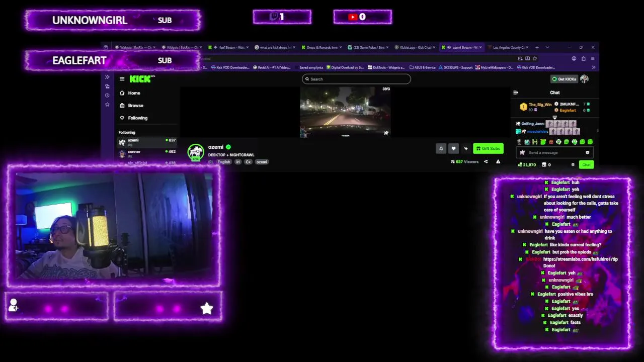Open the chat settings gear
This screenshot has height=362, width=644.
coord(573,164)
